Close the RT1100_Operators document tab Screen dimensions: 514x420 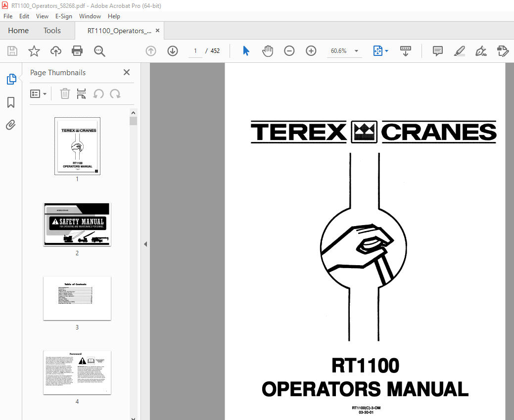click(158, 31)
